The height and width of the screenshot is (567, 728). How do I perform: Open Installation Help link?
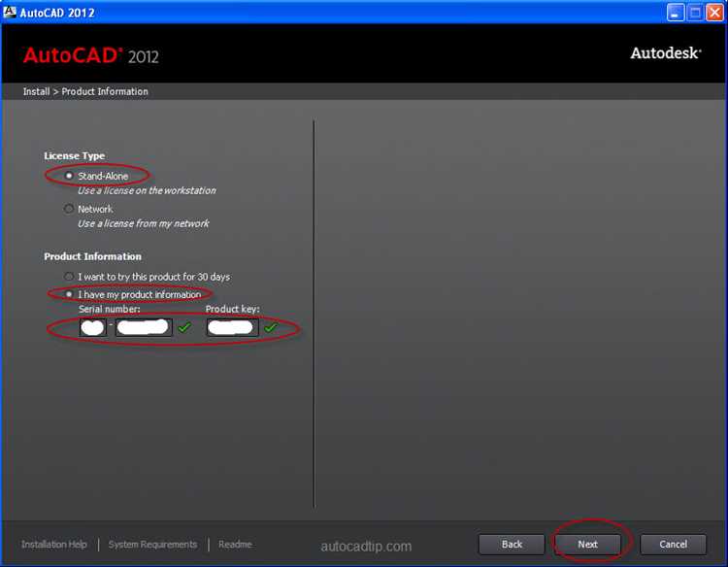[53, 545]
